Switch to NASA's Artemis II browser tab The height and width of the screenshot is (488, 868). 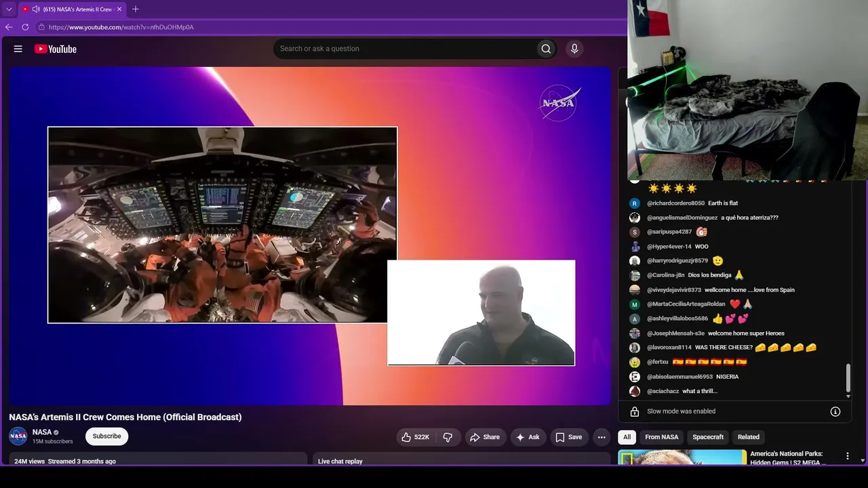(72, 9)
